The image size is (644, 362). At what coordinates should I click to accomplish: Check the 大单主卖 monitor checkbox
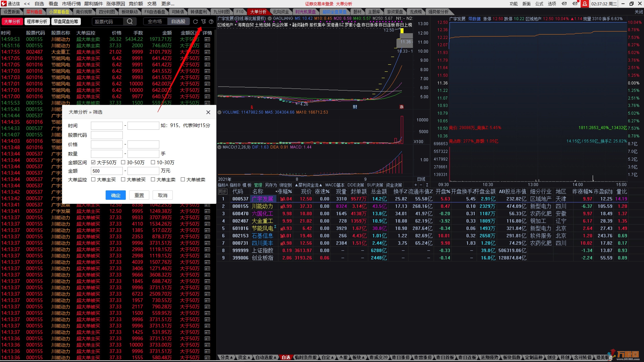[x=153, y=179]
